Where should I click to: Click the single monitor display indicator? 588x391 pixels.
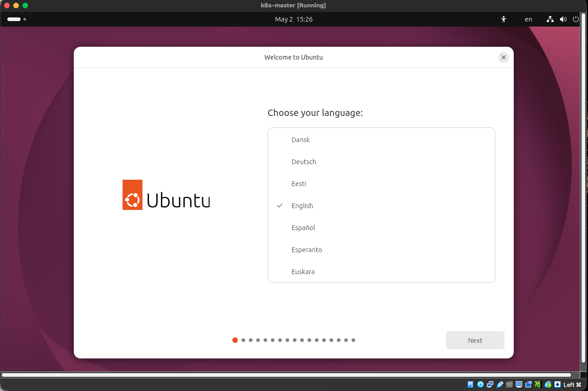pos(519,385)
